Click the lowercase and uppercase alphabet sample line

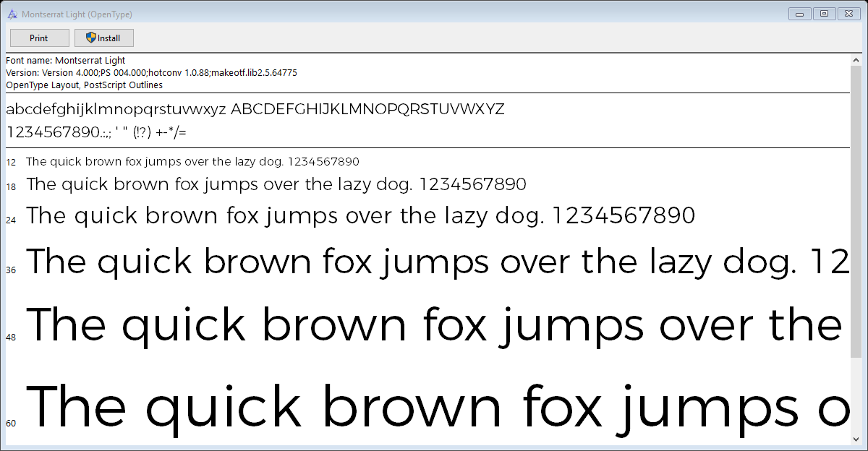(255, 110)
